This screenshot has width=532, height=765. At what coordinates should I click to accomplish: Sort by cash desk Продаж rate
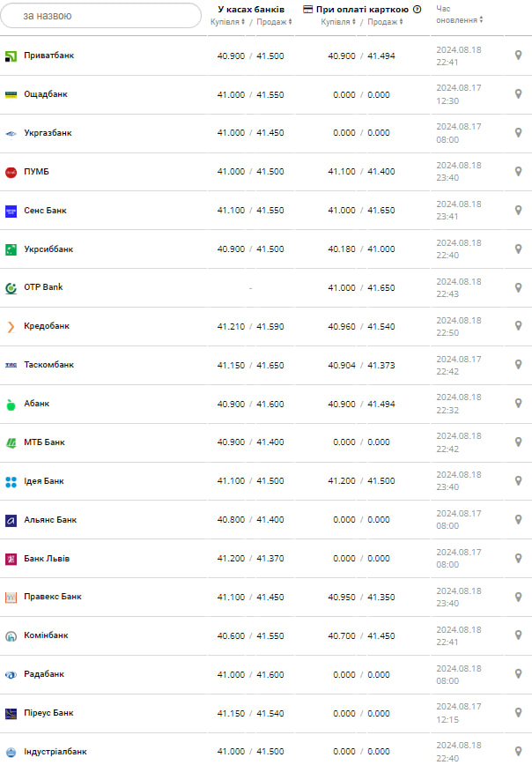point(273,22)
